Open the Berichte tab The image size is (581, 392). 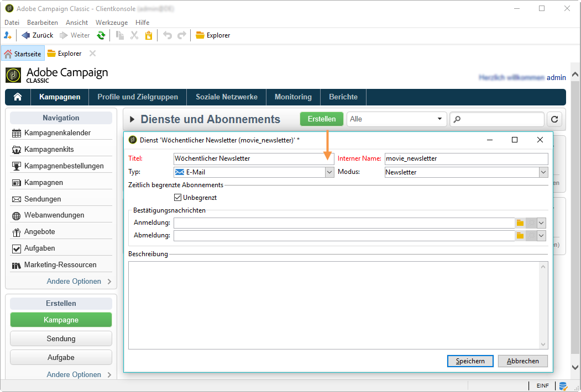click(x=343, y=97)
